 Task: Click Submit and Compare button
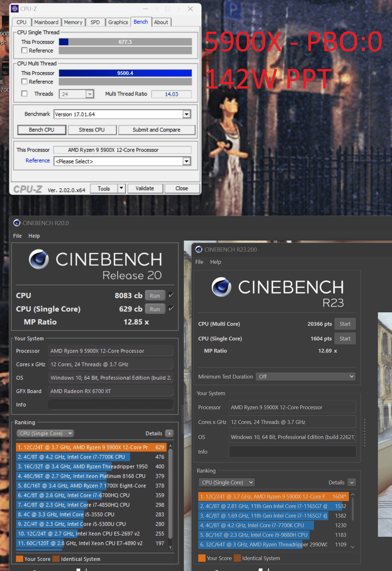tap(156, 130)
